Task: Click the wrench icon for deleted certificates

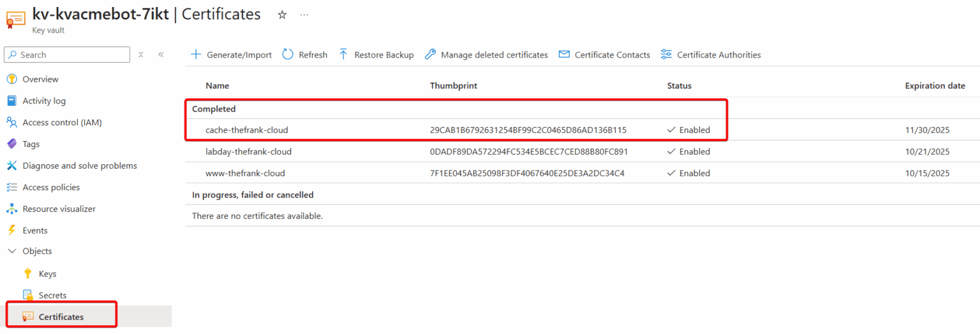Action: (430, 54)
